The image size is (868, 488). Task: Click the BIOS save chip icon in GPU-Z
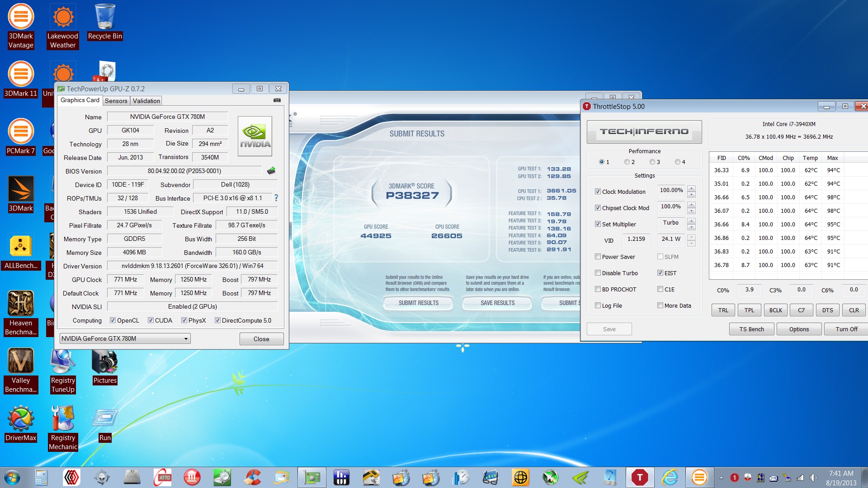coord(271,171)
